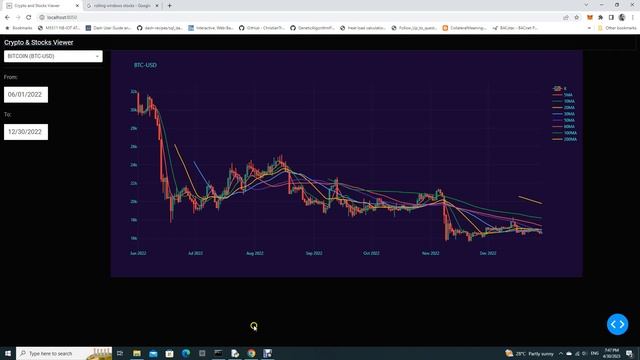Image resolution: width=640 pixels, height=360 pixels.
Task: Click the From date field 06/01/2022
Action: tap(26, 95)
